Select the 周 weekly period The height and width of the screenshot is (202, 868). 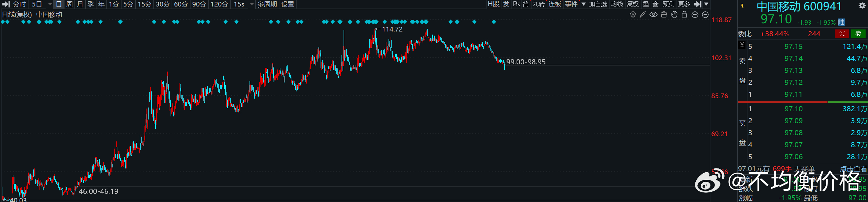coord(69,4)
